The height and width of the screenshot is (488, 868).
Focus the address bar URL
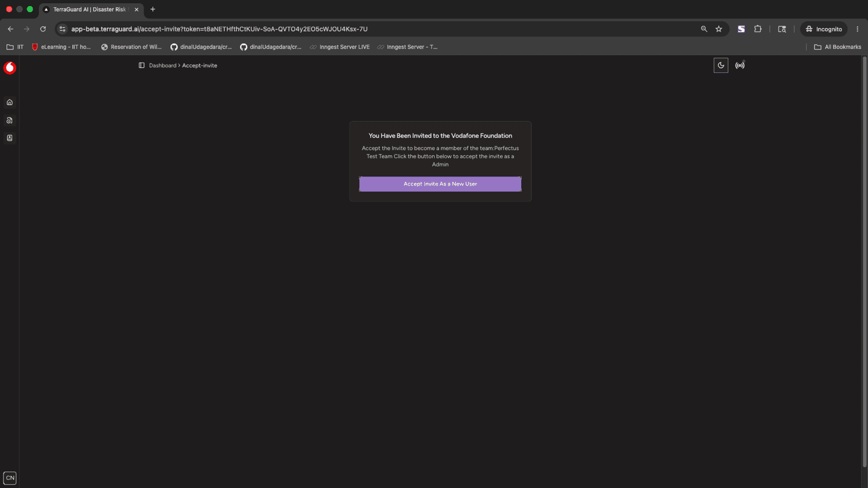coord(219,29)
